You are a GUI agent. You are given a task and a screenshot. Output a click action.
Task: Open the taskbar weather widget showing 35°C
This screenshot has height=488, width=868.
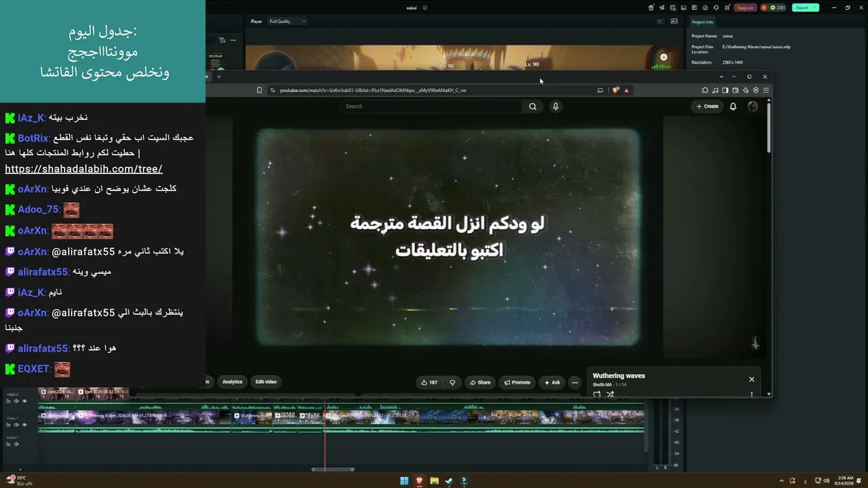click(18, 481)
